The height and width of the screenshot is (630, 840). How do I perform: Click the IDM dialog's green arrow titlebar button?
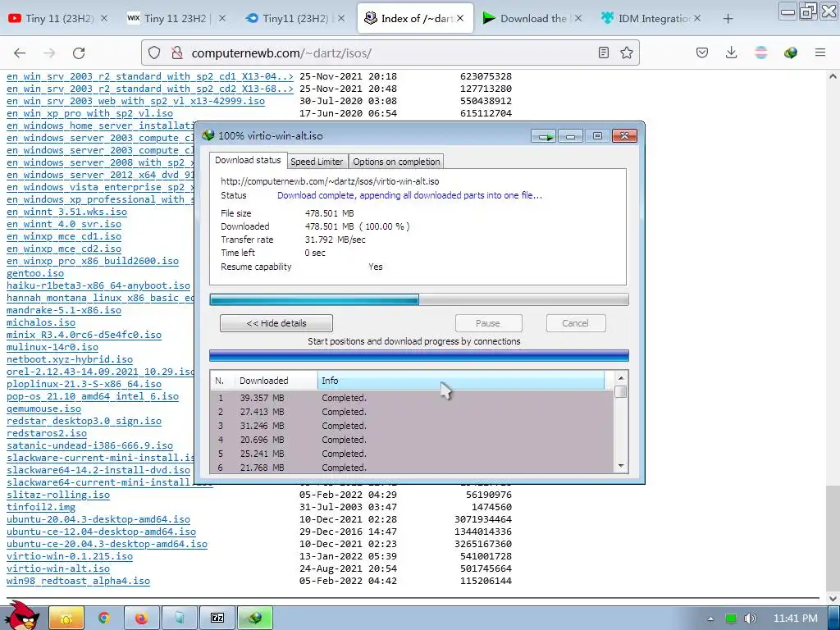[545, 136]
